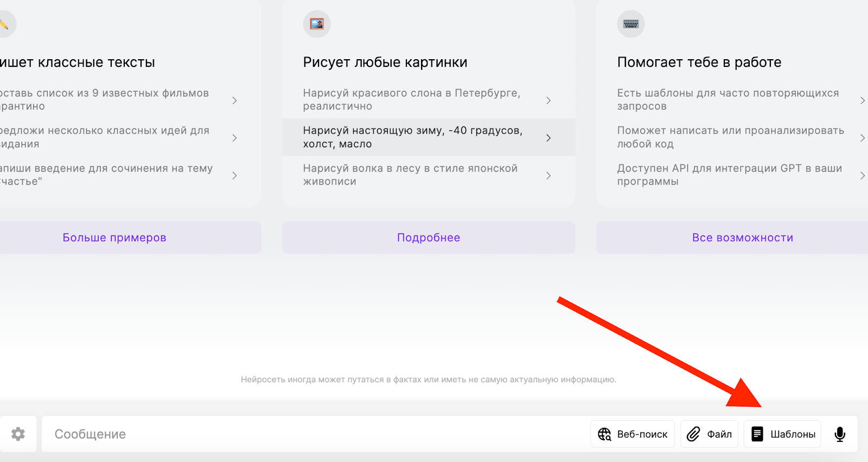Open the 'Есть шаблоны для часто повторяющихся запросов' item
This screenshot has height=462, width=868.
coord(728,100)
